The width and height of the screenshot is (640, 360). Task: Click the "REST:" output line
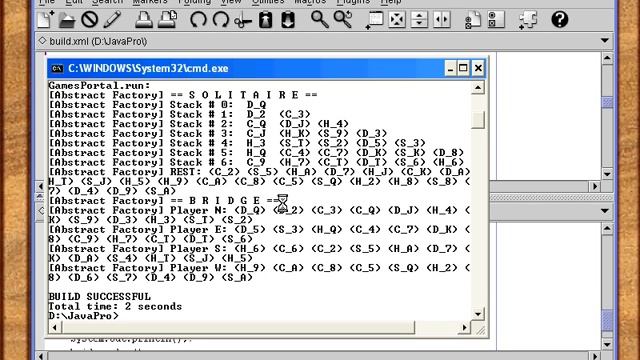click(259, 172)
